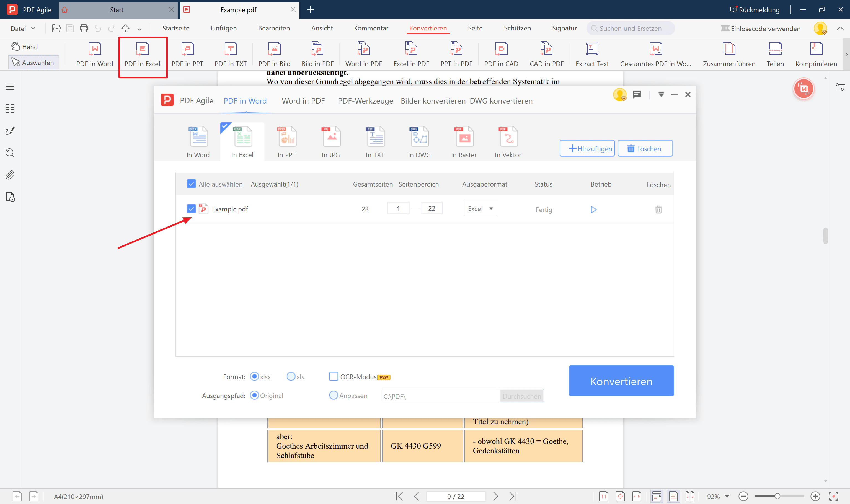Select xls format radio button
Screen dimensions: 850x504
[x=291, y=376]
